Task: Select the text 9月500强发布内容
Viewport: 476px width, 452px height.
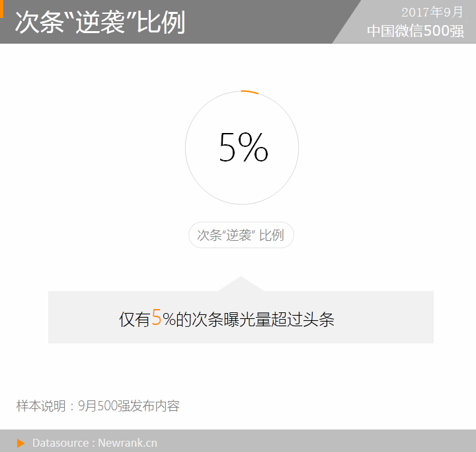Action: coord(129,406)
